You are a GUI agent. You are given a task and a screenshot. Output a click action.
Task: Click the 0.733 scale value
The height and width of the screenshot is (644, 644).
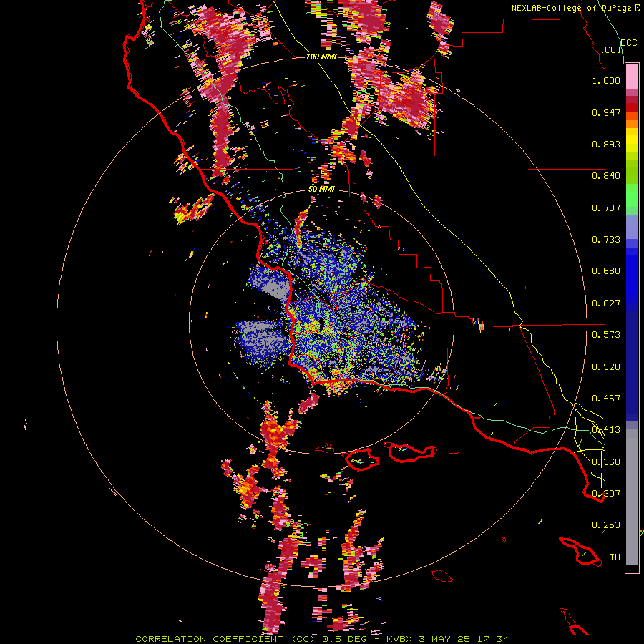(606, 240)
